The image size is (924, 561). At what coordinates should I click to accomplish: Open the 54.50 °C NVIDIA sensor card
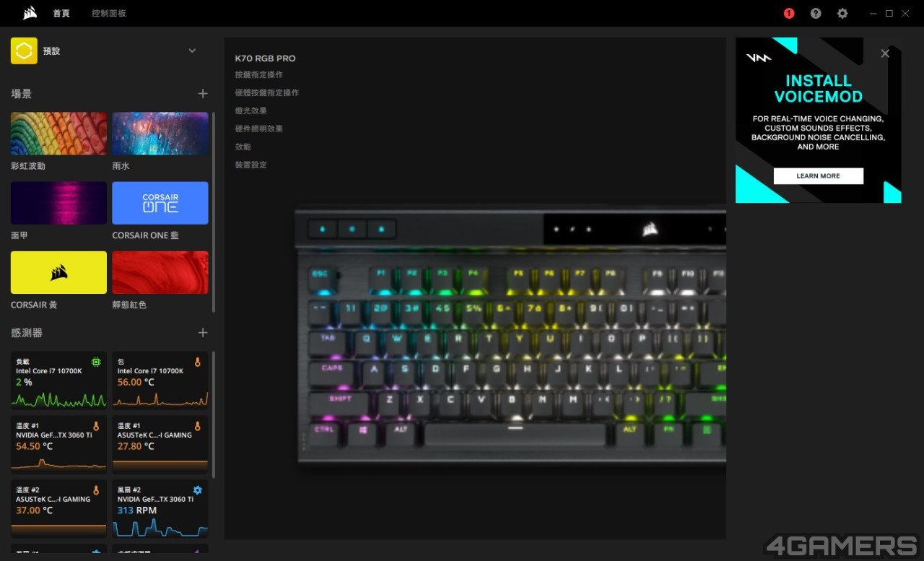pyautogui.click(x=58, y=445)
